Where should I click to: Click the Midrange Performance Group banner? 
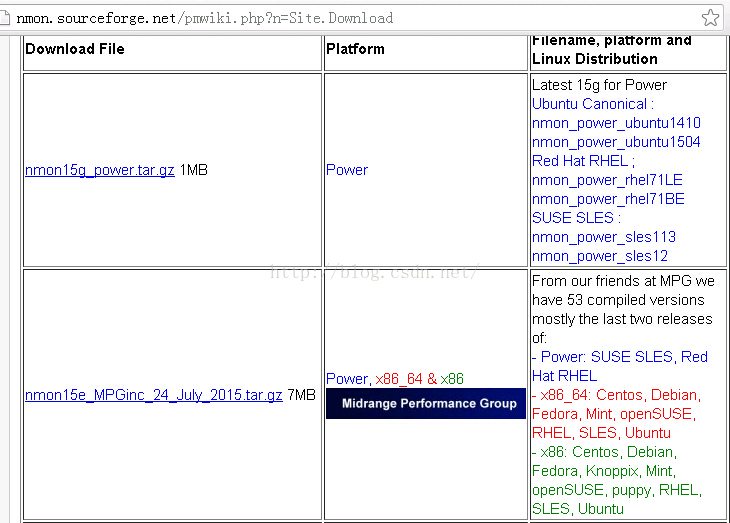(426, 403)
